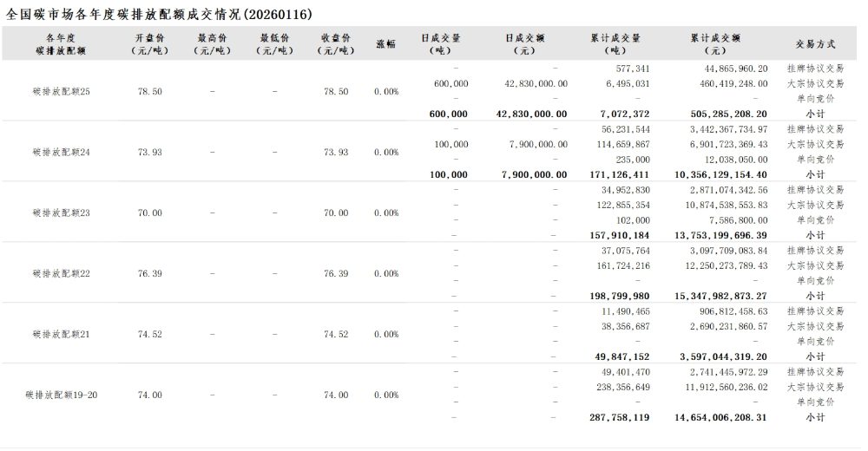The width and height of the screenshot is (868, 451).
Task: Select the 最高价 column header
Action: coord(212,43)
